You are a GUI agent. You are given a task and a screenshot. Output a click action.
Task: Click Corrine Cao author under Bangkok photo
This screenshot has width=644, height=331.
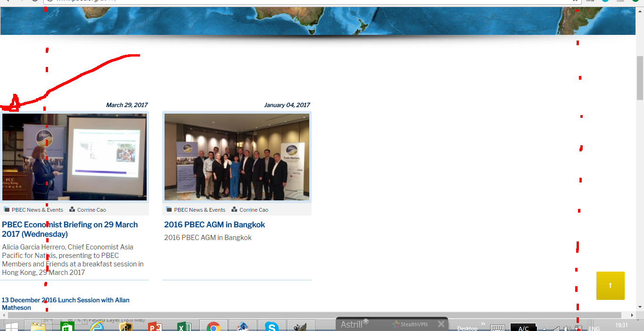(254, 210)
